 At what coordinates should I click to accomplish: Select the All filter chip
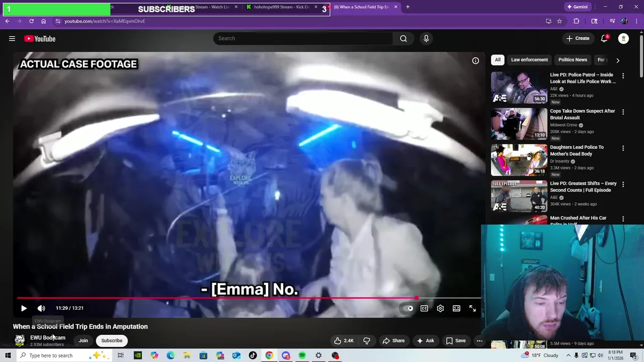[x=498, y=60]
